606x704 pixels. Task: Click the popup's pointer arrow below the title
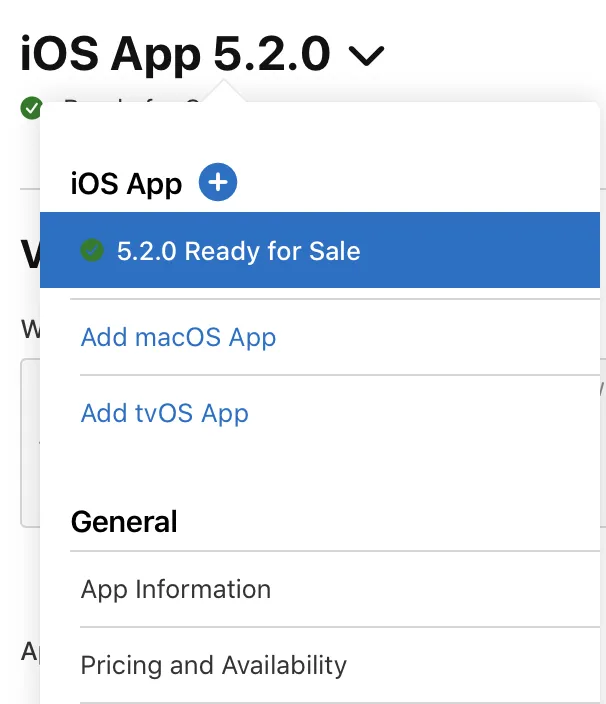click(226, 93)
